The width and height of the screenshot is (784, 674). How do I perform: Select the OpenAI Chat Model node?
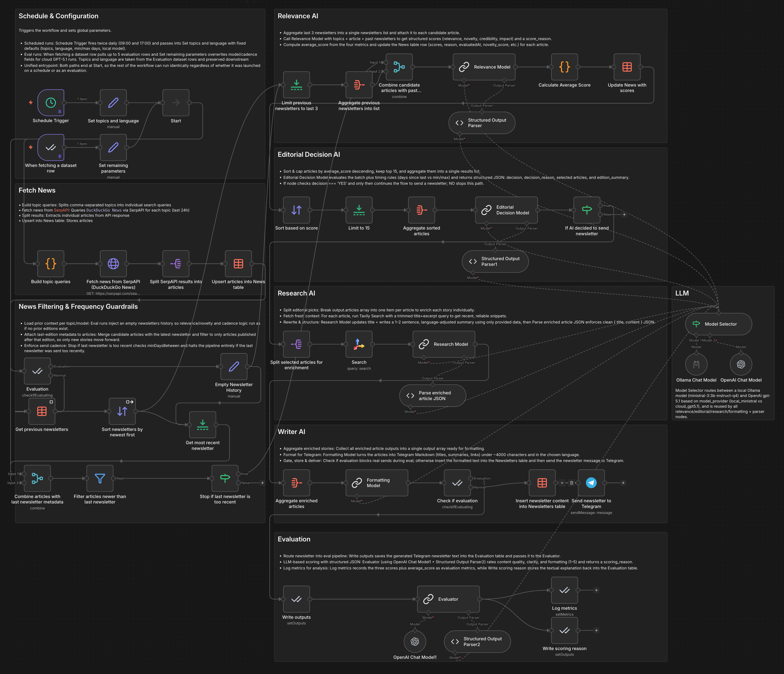coord(741,364)
